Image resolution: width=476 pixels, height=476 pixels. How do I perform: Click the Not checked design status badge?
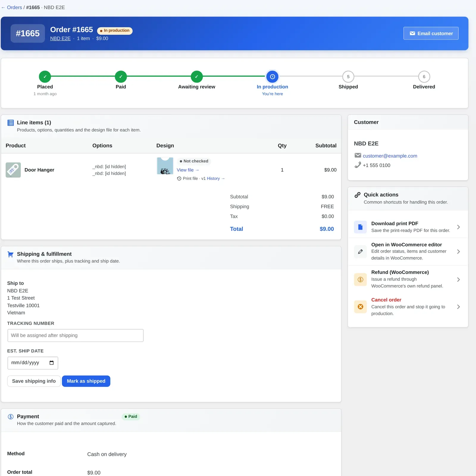point(194,161)
